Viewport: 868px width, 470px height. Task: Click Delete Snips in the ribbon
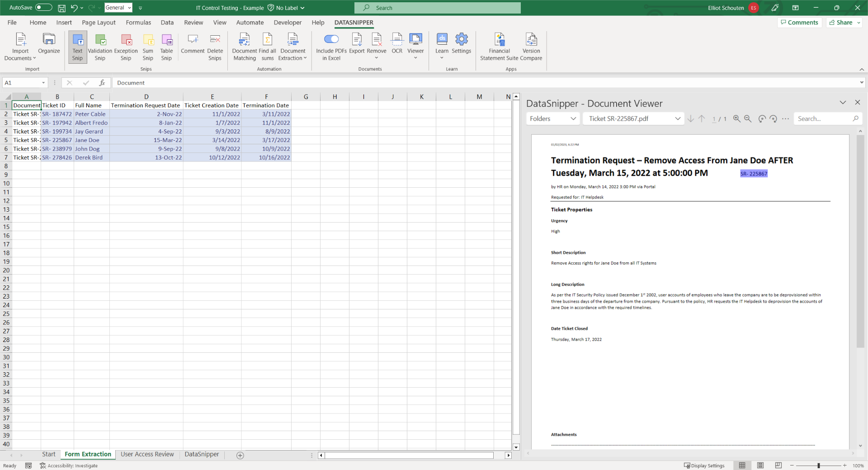(x=215, y=47)
